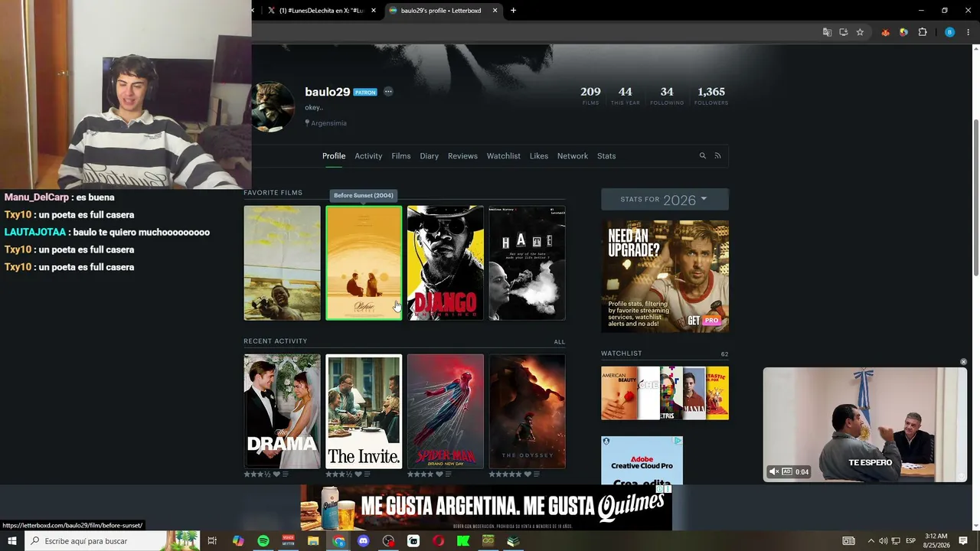This screenshot has height=551, width=980.
Task: Click the PATRON badge next to baulo29
Action: pos(365,93)
